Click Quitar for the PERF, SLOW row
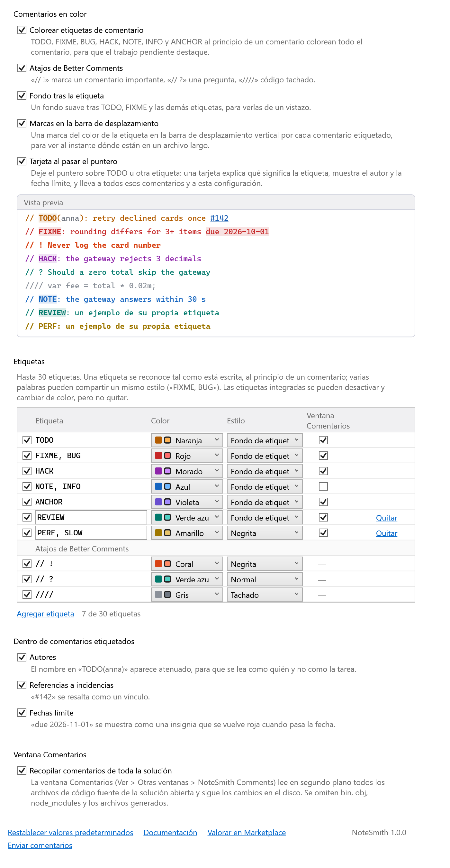 [387, 534]
